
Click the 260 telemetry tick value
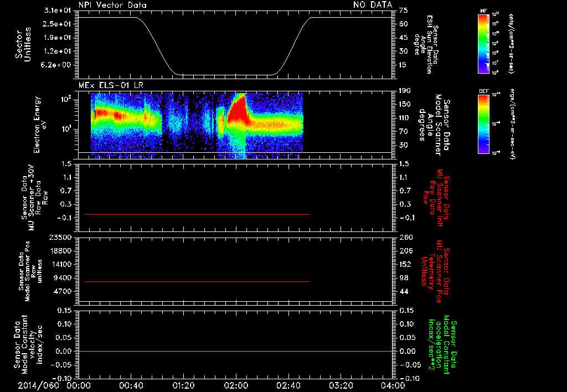pos(406,237)
